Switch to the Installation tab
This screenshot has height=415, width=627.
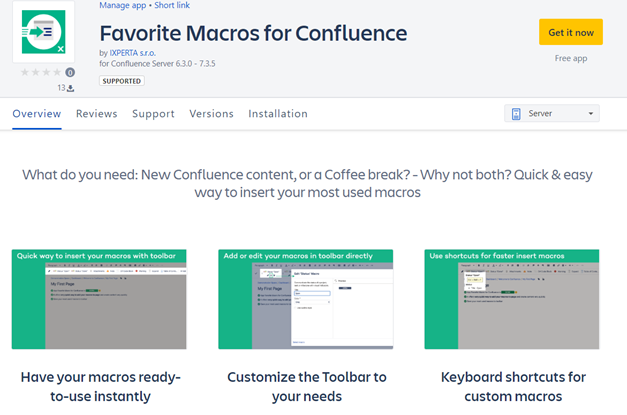tap(278, 114)
